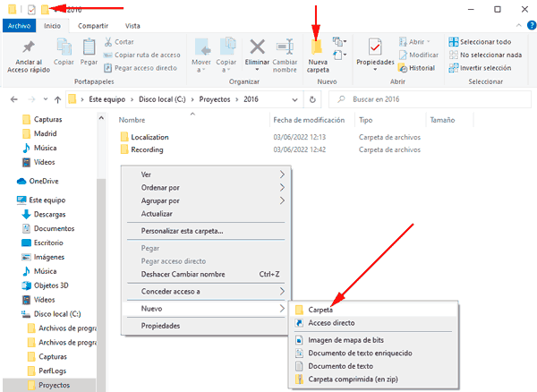Open the Archivo tab
Image resolution: width=537 pixels, height=392 pixels.
coord(19,26)
